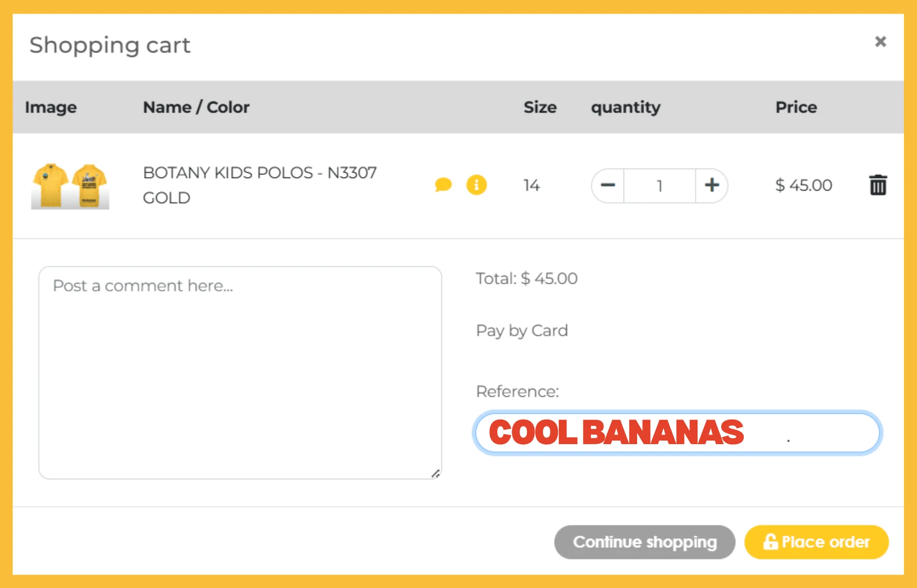917x588 pixels.
Task: Click the yellow comment bubble icon
Action: tap(443, 185)
